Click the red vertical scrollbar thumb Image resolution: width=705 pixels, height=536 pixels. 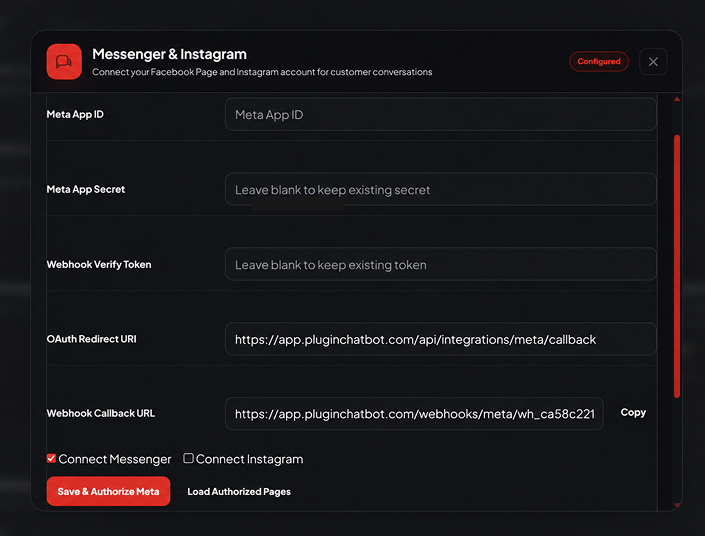(677, 266)
